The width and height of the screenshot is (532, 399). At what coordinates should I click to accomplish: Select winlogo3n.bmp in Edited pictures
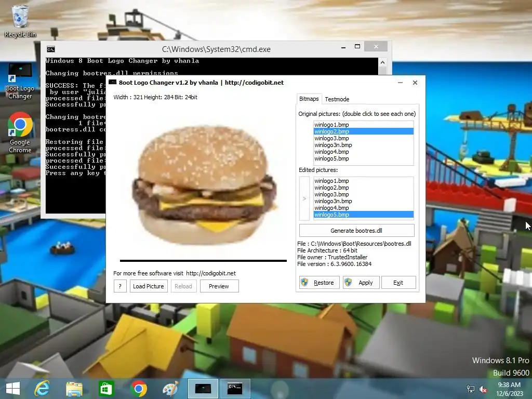tap(363, 201)
